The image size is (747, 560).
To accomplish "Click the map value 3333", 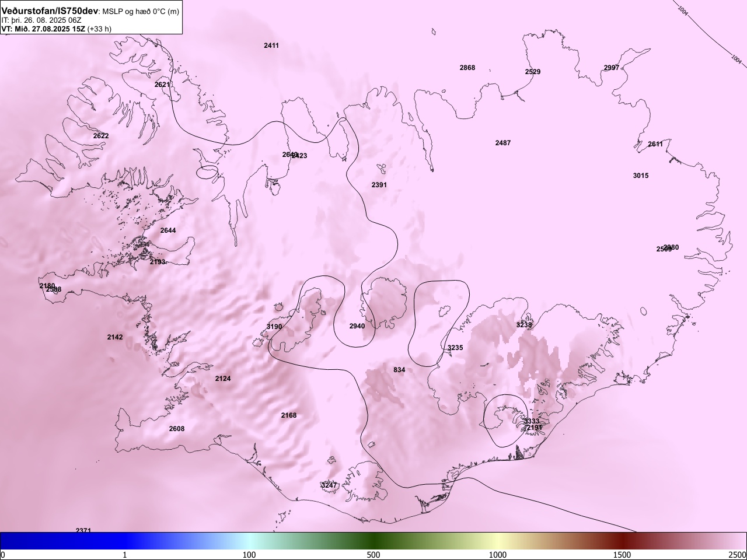I will (532, 421).
